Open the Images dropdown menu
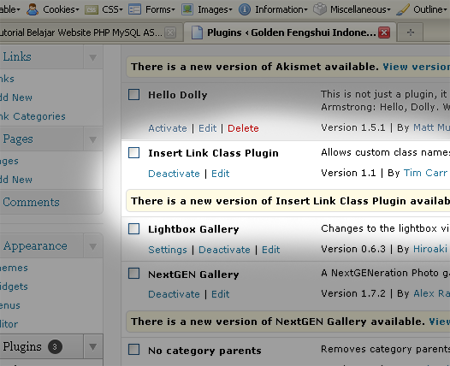The image size is (450, 366). 215,10
